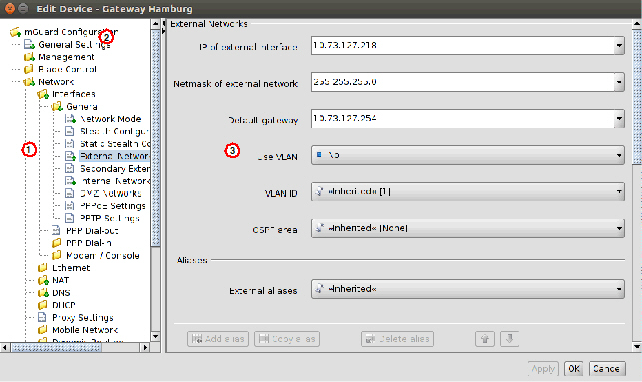Click the tree panel vertical scrollbar thumb
The image size is (642, 382).
point(156,137)
